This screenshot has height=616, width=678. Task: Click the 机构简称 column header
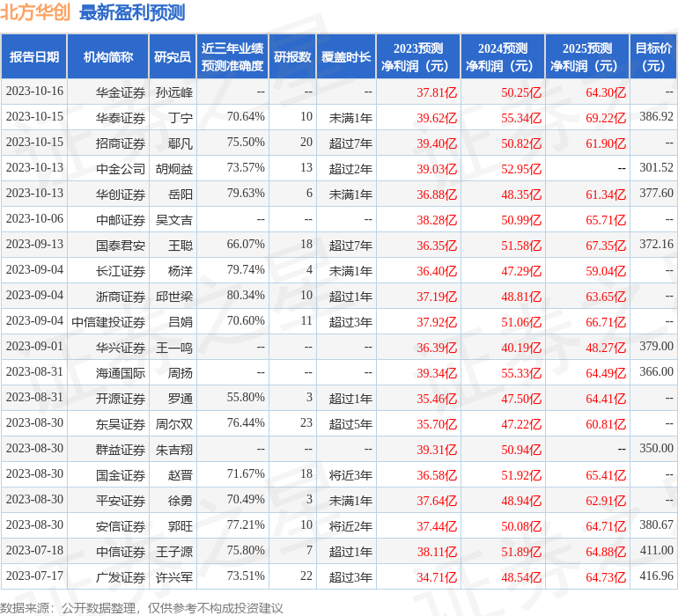pyautogui.click(x=108, y=56)
